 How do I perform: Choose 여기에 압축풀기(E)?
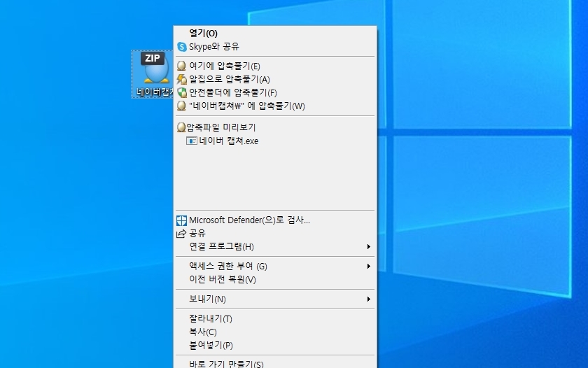coord(275,66)
